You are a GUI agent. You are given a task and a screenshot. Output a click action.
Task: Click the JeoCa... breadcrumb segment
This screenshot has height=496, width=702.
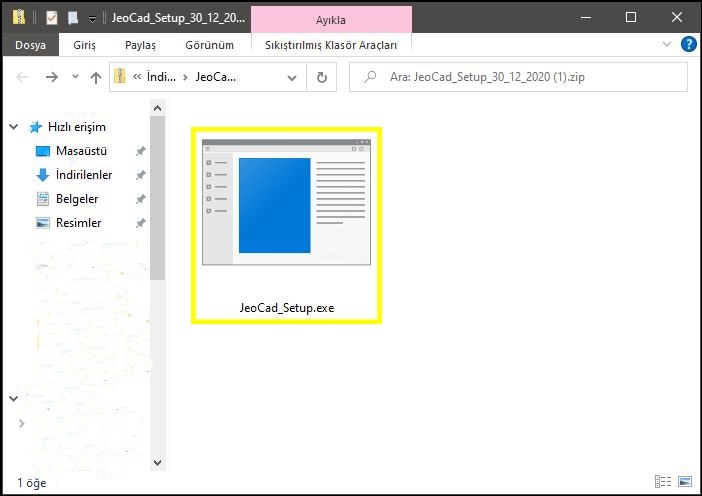[x=215, y=77]
